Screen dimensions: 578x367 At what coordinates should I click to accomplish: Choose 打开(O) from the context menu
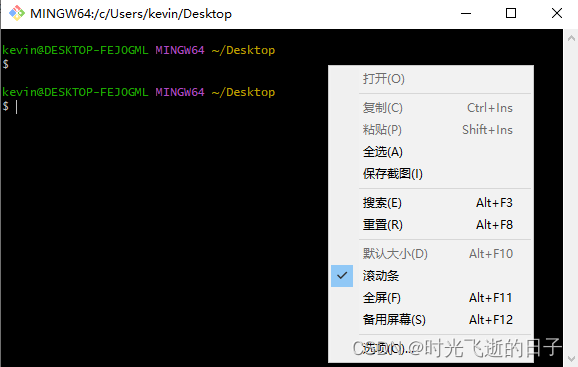click(431, 78)
